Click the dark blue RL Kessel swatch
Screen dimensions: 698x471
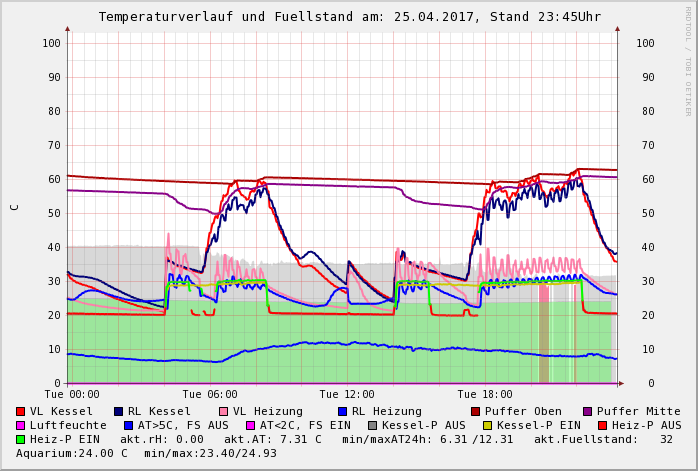(x=118, y=411)
